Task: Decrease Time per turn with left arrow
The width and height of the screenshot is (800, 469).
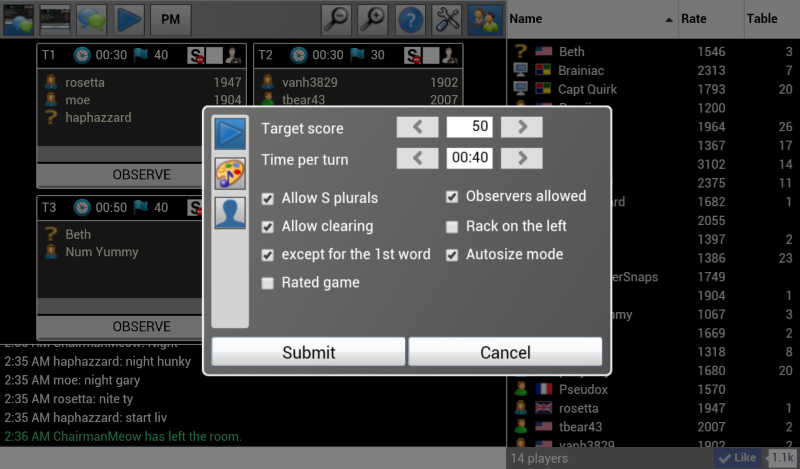Action: coord(417,158)
